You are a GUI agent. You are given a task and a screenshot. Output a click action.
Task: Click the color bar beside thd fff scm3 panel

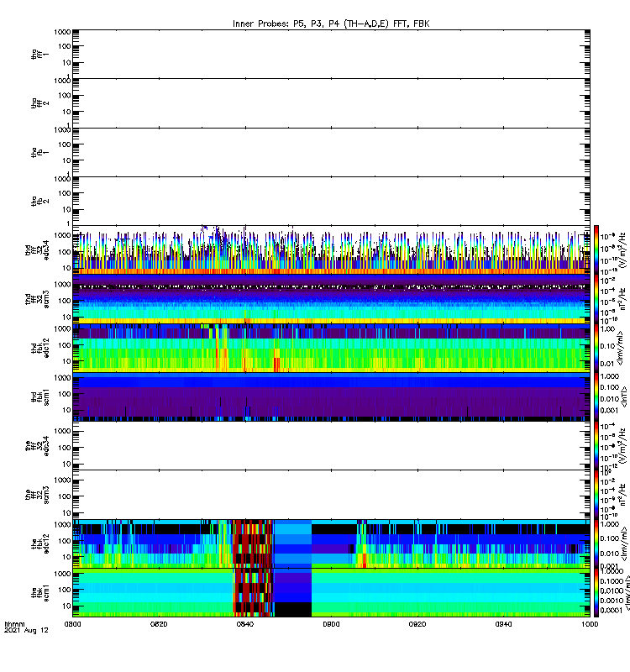pos(596,299)
